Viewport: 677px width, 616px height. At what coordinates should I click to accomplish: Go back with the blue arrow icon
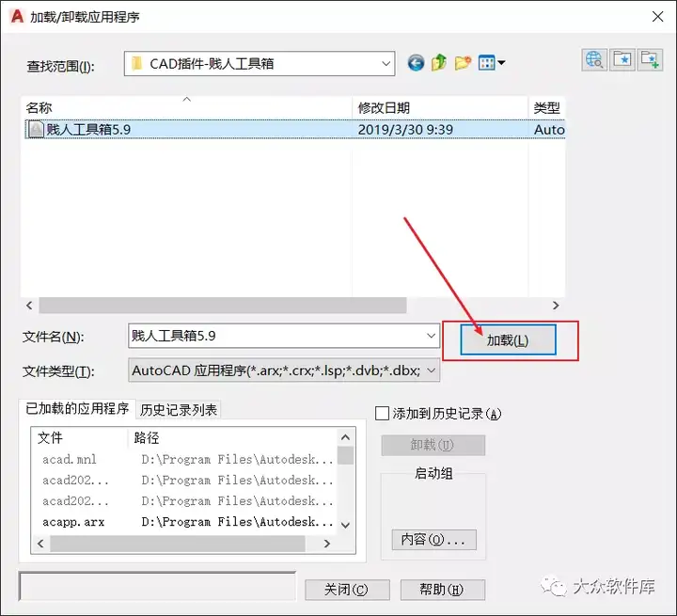[416, 63]
